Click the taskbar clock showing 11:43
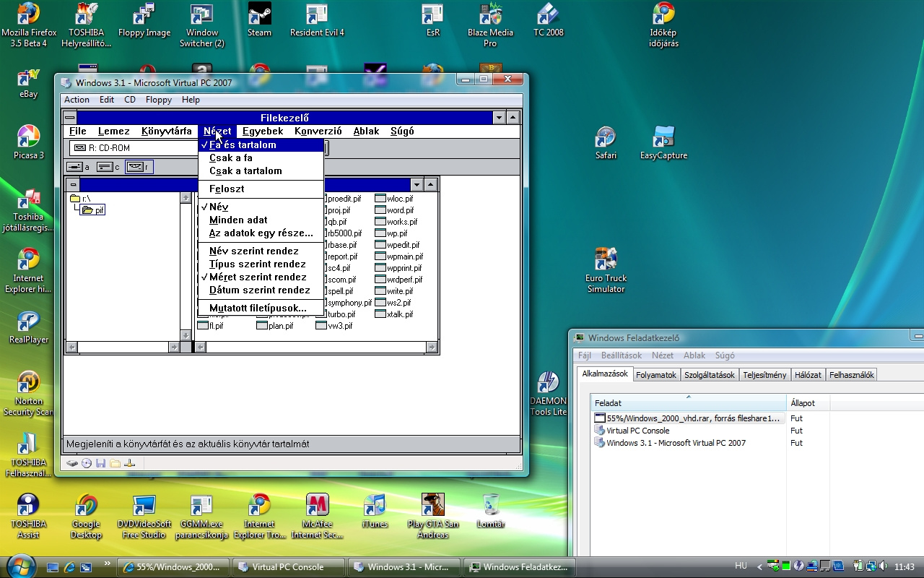Viewport: 924px width, 578px height. [x=905, y=566]
